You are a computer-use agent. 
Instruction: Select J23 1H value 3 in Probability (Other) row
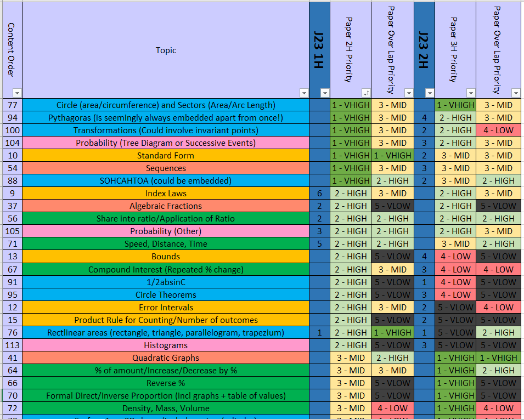[x=319, y=231]
